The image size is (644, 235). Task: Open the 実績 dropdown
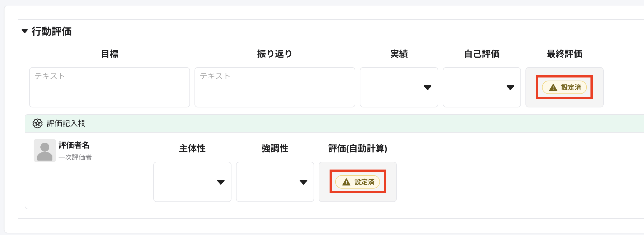(x=399, y=87)
